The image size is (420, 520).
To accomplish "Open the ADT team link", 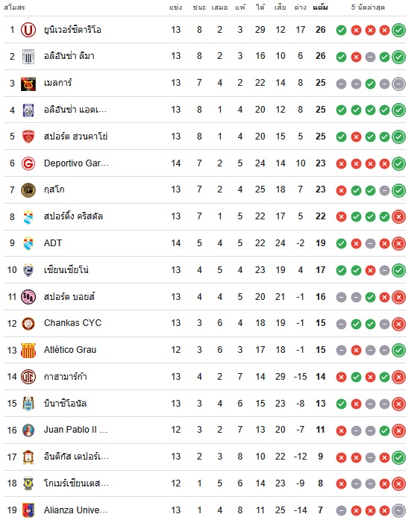I will pos(53,243).
